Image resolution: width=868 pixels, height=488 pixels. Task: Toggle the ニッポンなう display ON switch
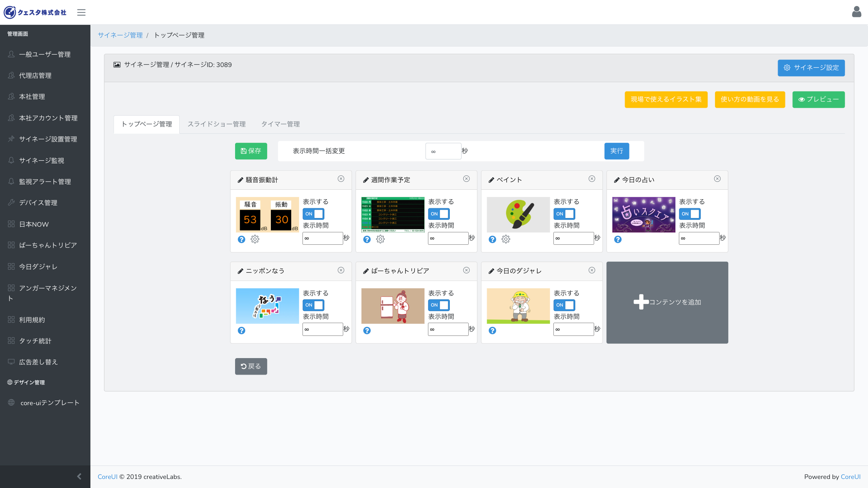[x=313, y=305]
